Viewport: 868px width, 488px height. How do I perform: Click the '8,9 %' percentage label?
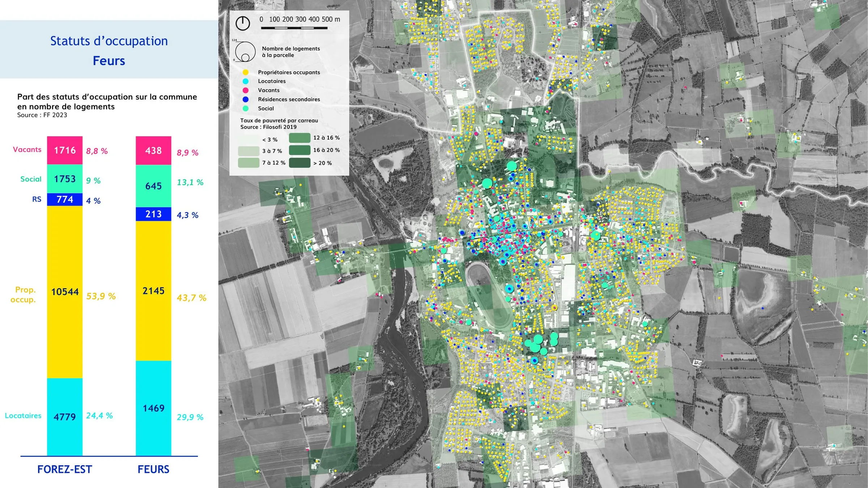click(188, 153)
